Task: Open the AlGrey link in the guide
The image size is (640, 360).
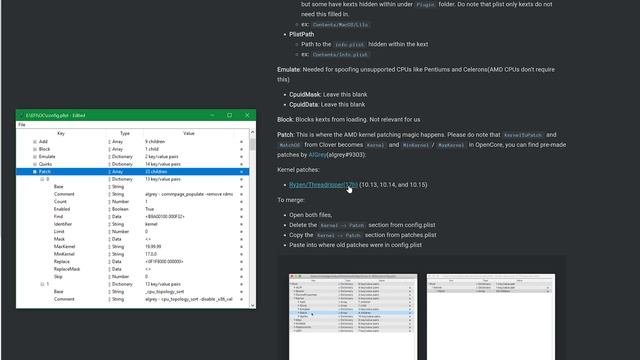Action: [x=318, y=155]
